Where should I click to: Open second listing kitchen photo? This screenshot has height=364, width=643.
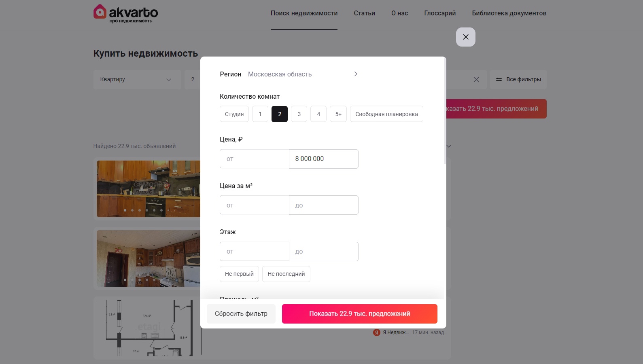pos(149,258)
